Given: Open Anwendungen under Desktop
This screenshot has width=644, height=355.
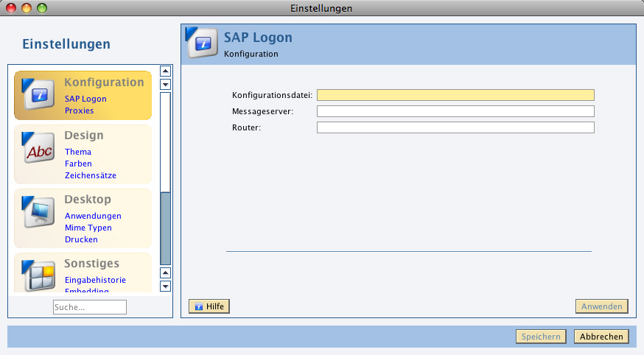Looking at the screenshot, I should pyautogui.click(x=93, y=216).
